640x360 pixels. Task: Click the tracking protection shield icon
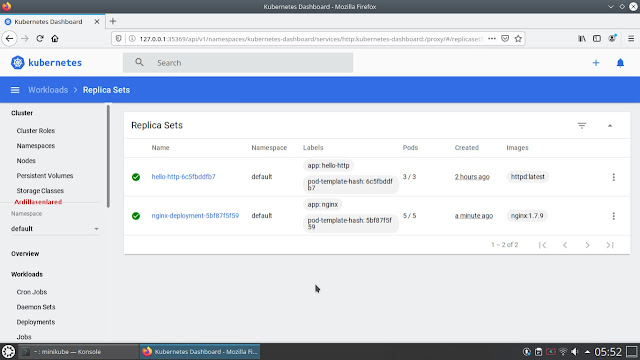pos(118,38)
